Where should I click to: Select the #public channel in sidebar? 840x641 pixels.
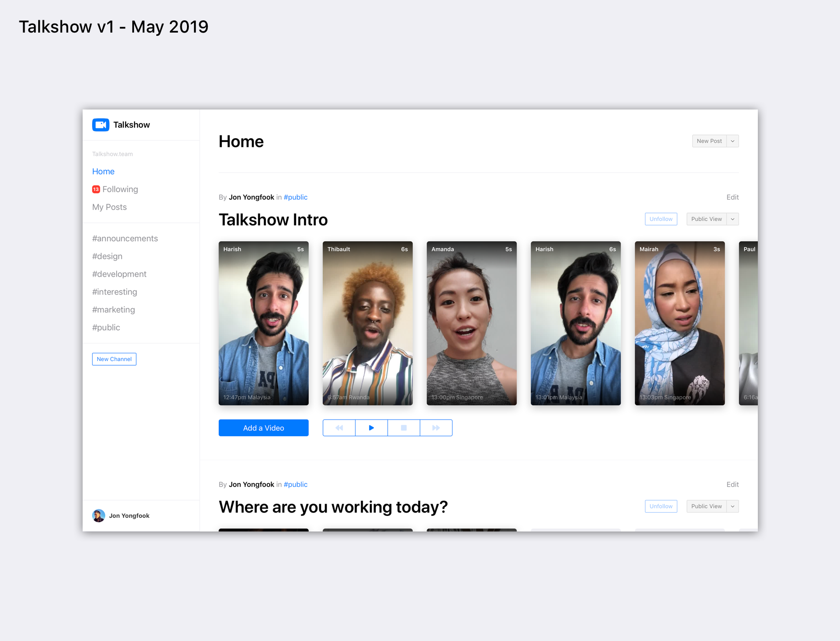pyautogui.click(x=106, y=328)
